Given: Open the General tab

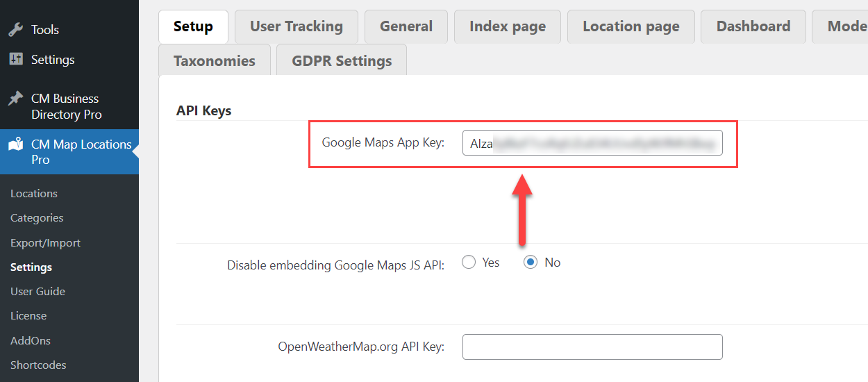Looking at the screenshot, I should pos(406,26).
